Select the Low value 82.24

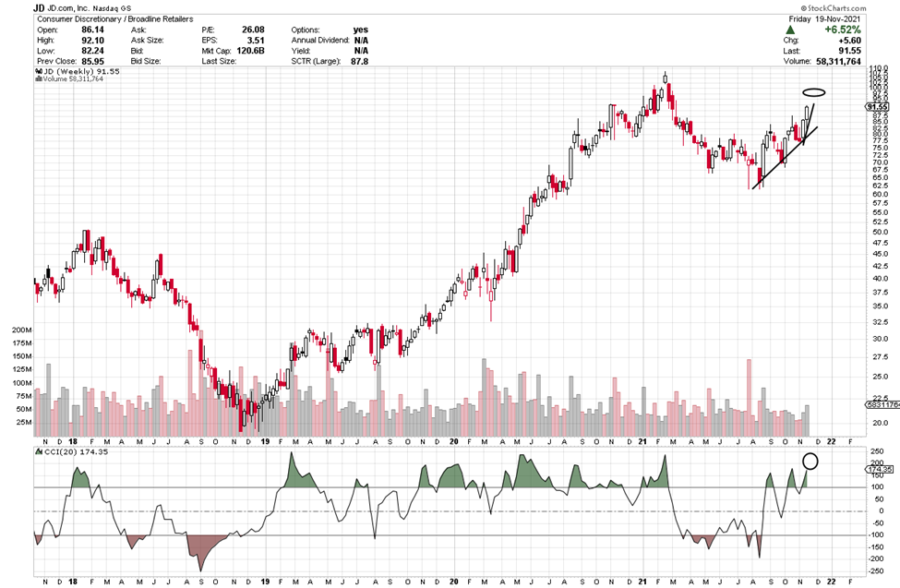[x=92, y=51]
